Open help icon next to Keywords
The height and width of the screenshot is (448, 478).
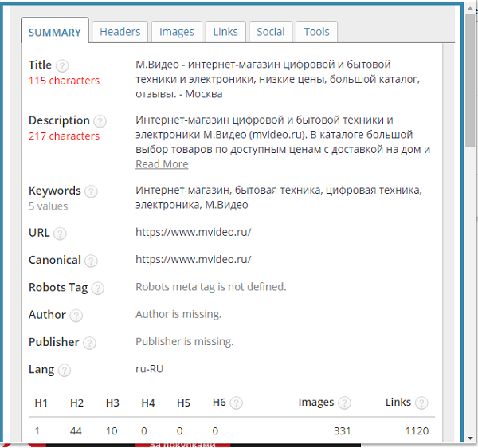pos(91,191)
